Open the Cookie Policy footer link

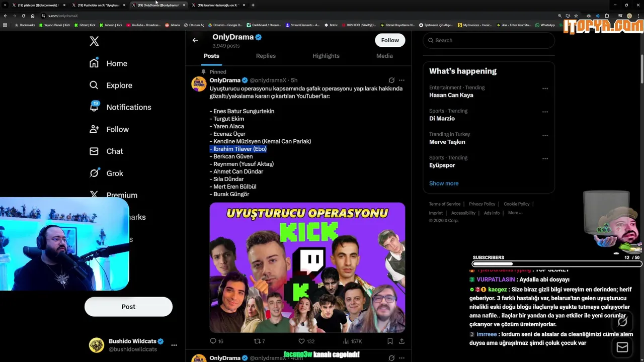[517, 204]
